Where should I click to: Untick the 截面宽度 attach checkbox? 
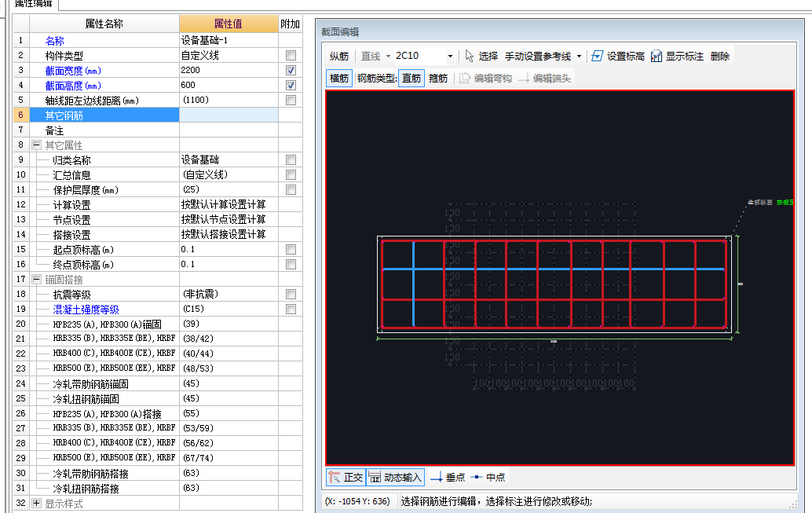[291, 71]
